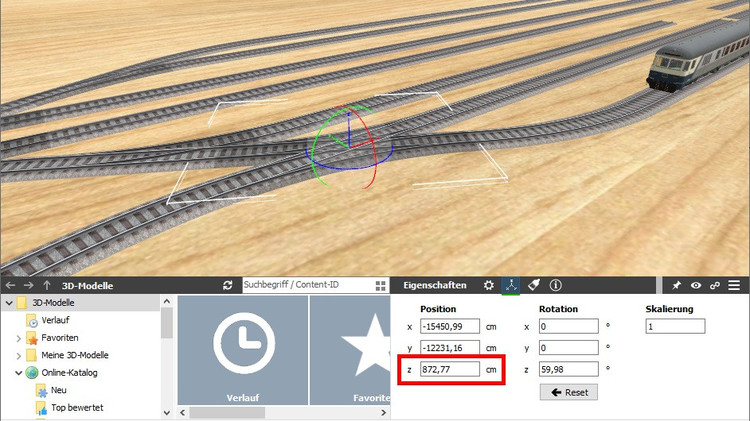Expand the Meine 3D-Modelle node
Screen dimensions: 750x421
[x=18, y=355]
